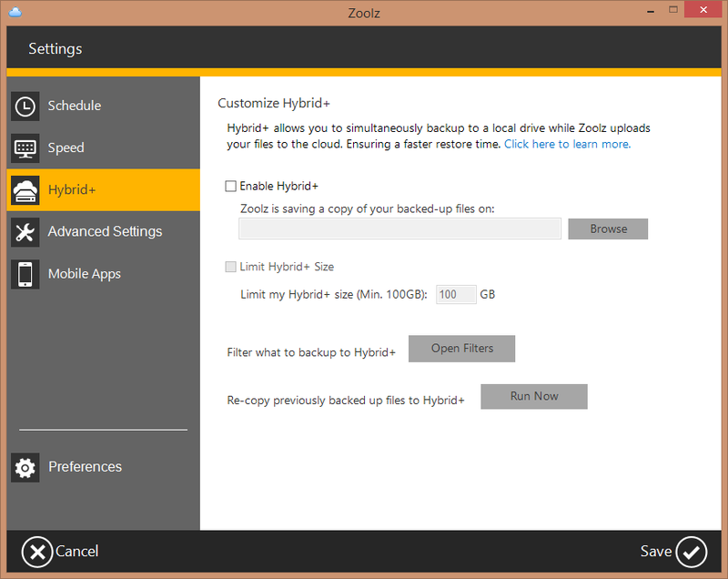Click 'Filter what to backup to Hybrid+' text
Image resolution: width=728 pixels, height=579 pixels.
point(311,353)
